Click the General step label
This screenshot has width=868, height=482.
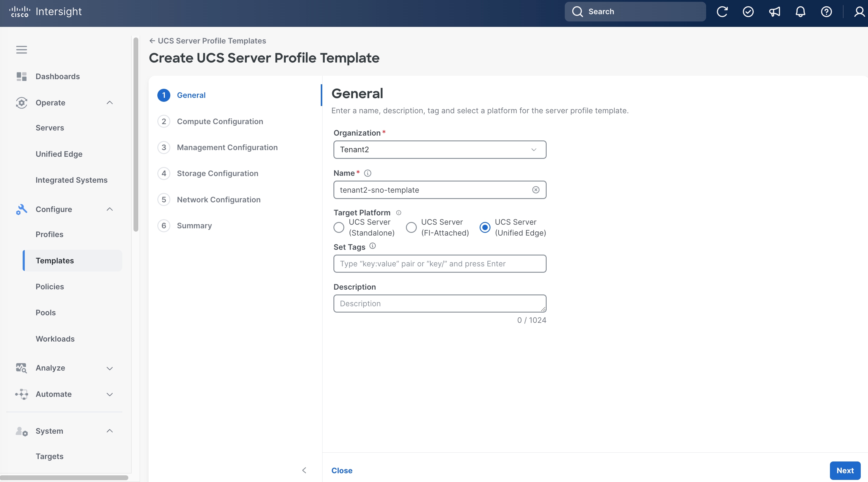coord(191,95)
